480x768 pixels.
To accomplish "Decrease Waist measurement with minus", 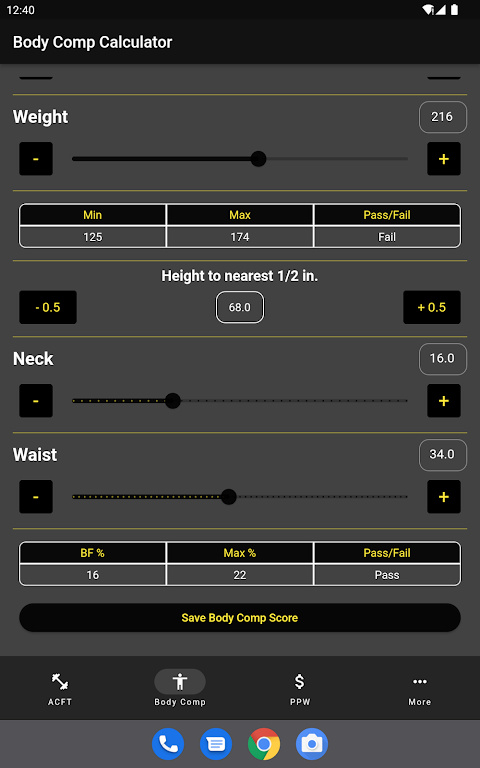I will [36, 497].
